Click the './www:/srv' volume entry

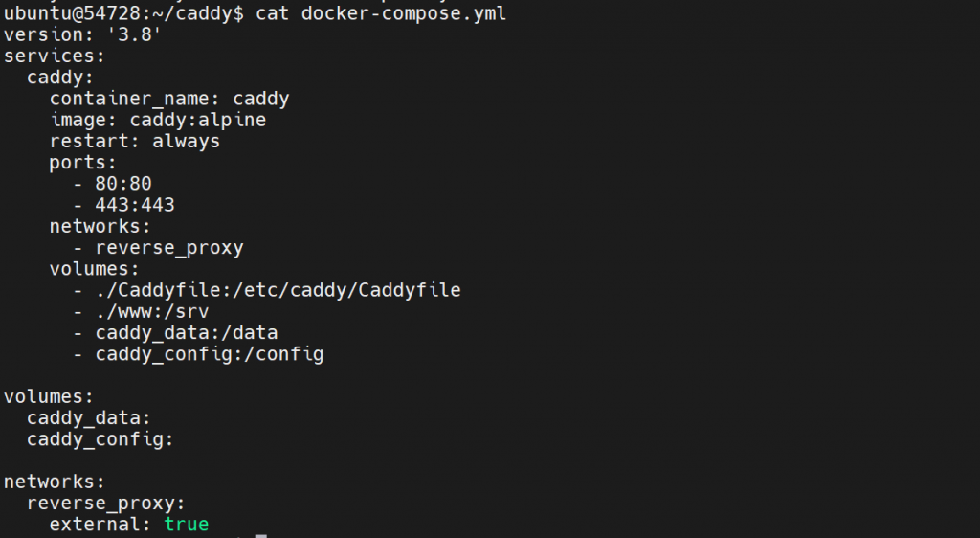pos(152,311)
